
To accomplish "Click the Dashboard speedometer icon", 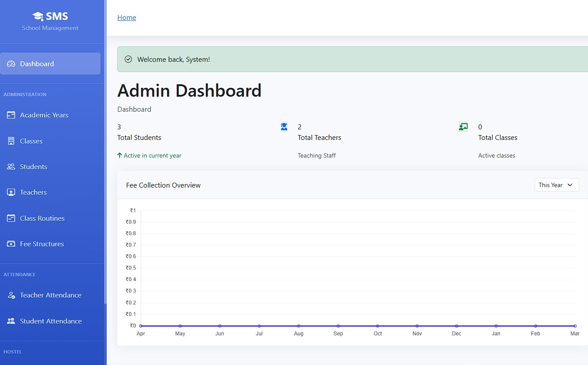I will pyautogui.click(x=11, y=64).
